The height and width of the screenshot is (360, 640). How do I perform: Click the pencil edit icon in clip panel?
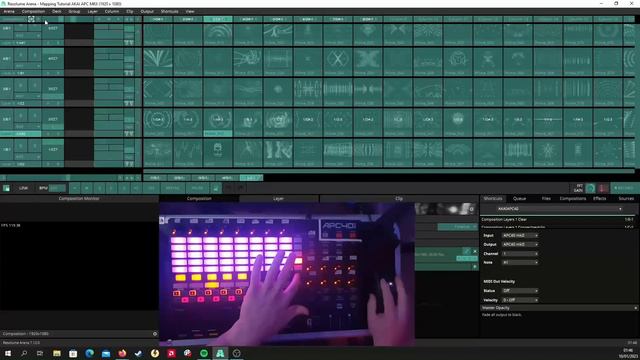[x=467, y=251]
